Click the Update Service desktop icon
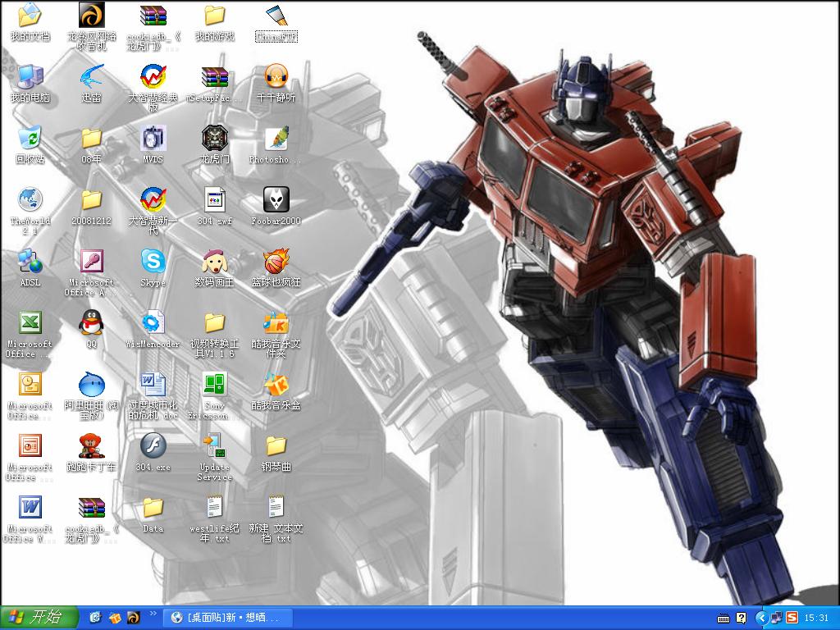Screen dimensions: 840x630 (x=215, y=447)
